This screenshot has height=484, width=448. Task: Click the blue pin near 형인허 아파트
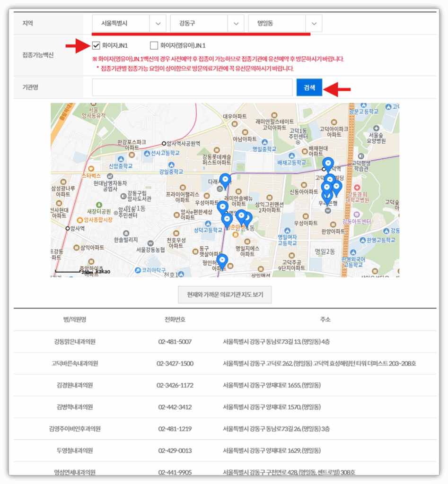(x=222, y=261)
